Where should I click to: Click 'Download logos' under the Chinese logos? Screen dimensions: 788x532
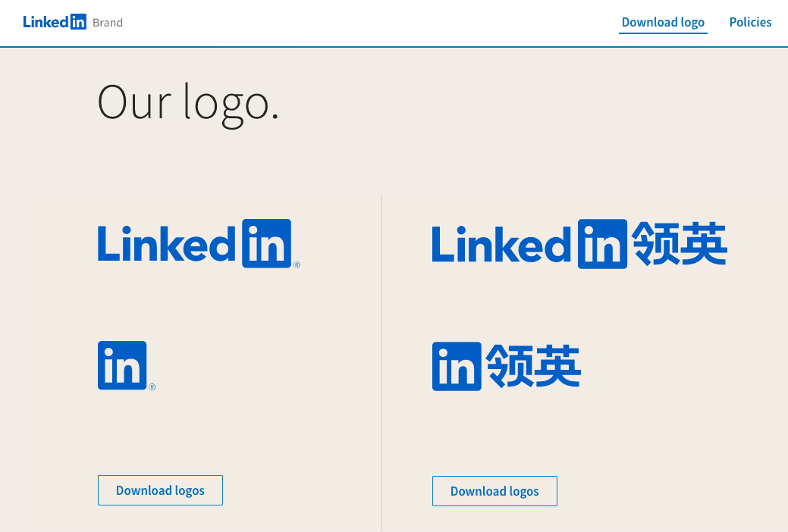494,491
